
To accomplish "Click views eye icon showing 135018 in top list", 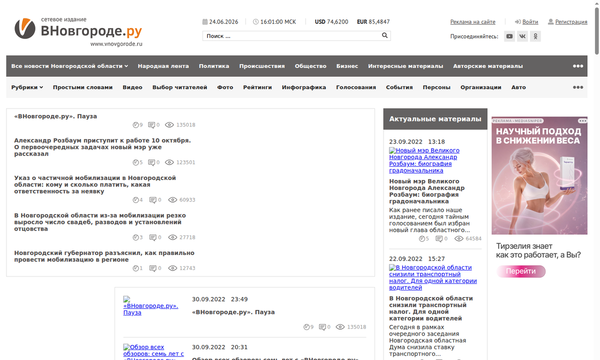I will pos(169,125).
